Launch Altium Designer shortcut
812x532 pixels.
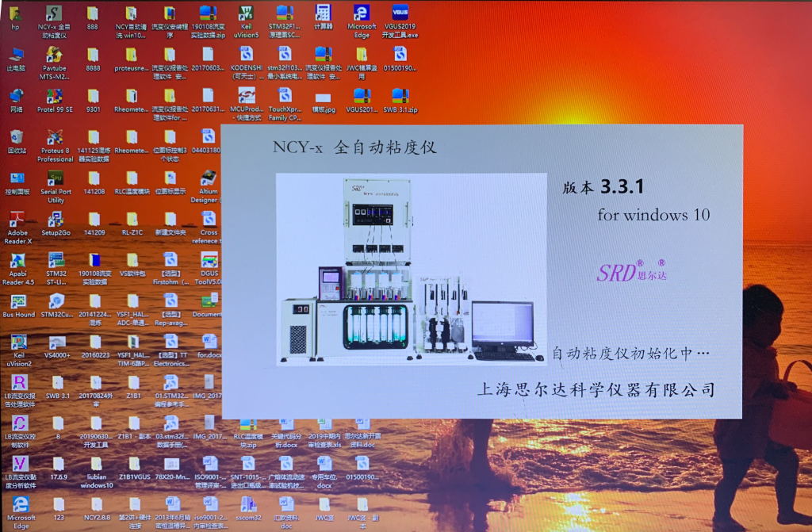pyautogui.click(x=209, y=178)
